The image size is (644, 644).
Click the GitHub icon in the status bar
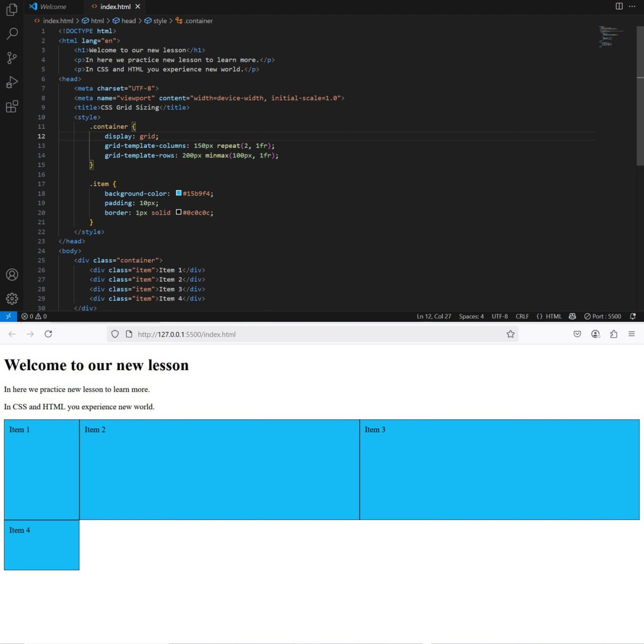point(573,316)
